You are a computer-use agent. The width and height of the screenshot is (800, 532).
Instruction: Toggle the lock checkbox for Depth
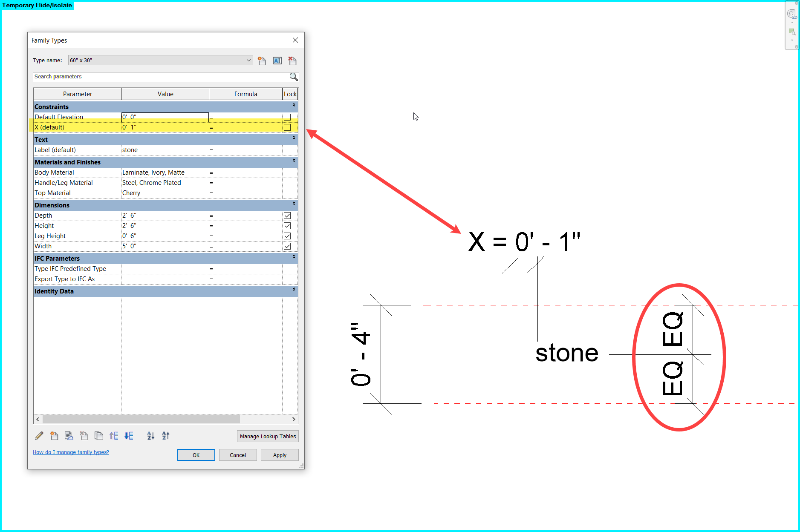(287, 216)
